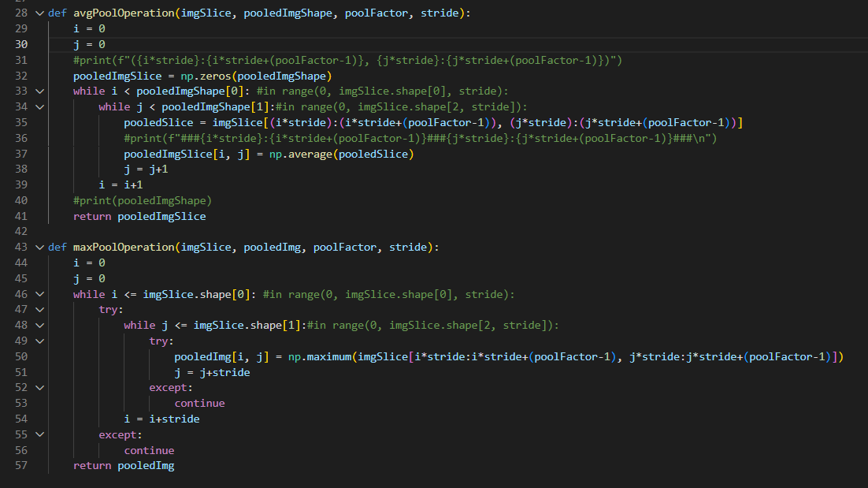Screen dimensions: 868x488
Task: Collapse maxPoolOperation function fold at line 43
Action: [40, 247]
